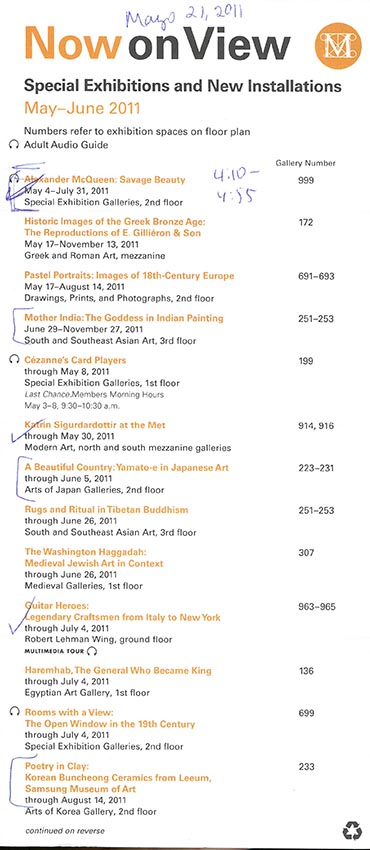
Task: Click the headphone icon beside Adult Audio Guide
Action: (x=14, y=145)
